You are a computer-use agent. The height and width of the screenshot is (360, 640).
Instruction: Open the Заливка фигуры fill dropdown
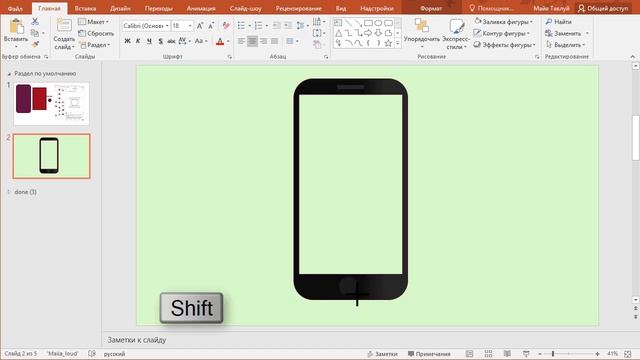(504, 22)
